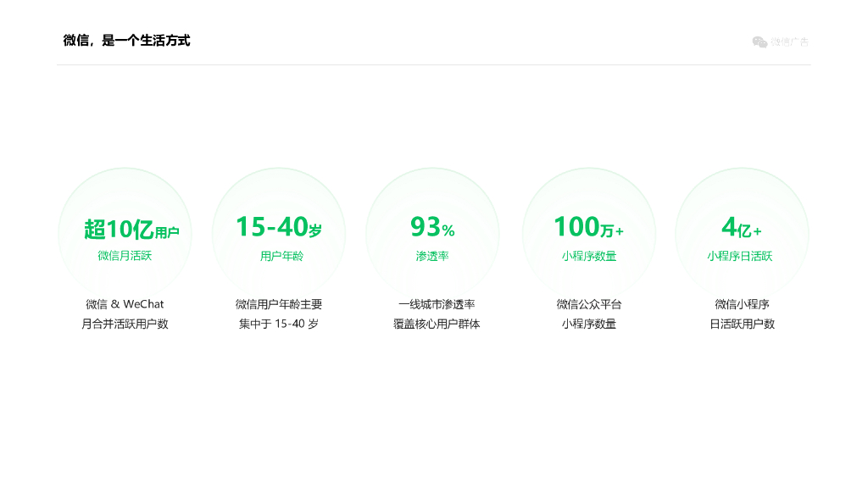The width and height of the screenshot is (868, 488).
Task: Select the 集中于 15-40 岁 caption text
Action: pos(278,324)
